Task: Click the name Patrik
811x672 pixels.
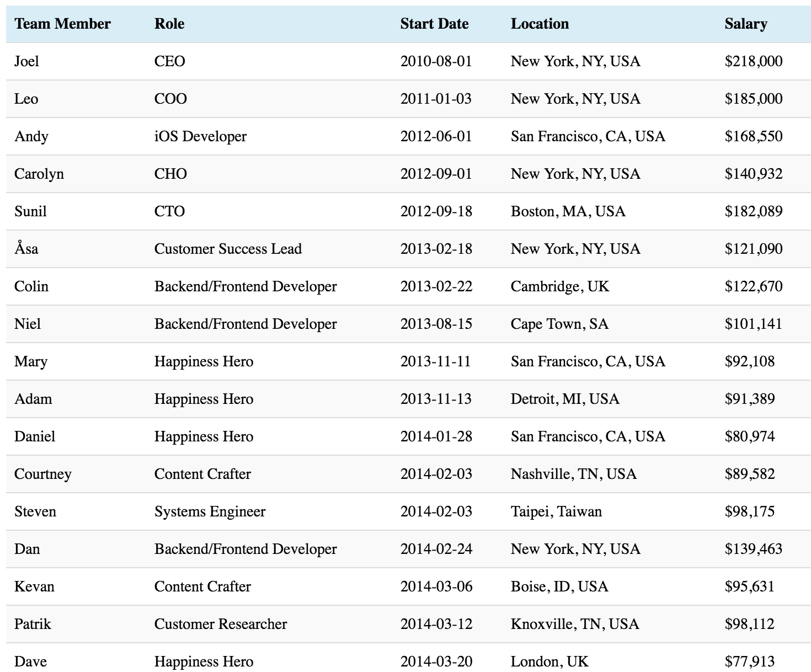Action: click(33, 624)
